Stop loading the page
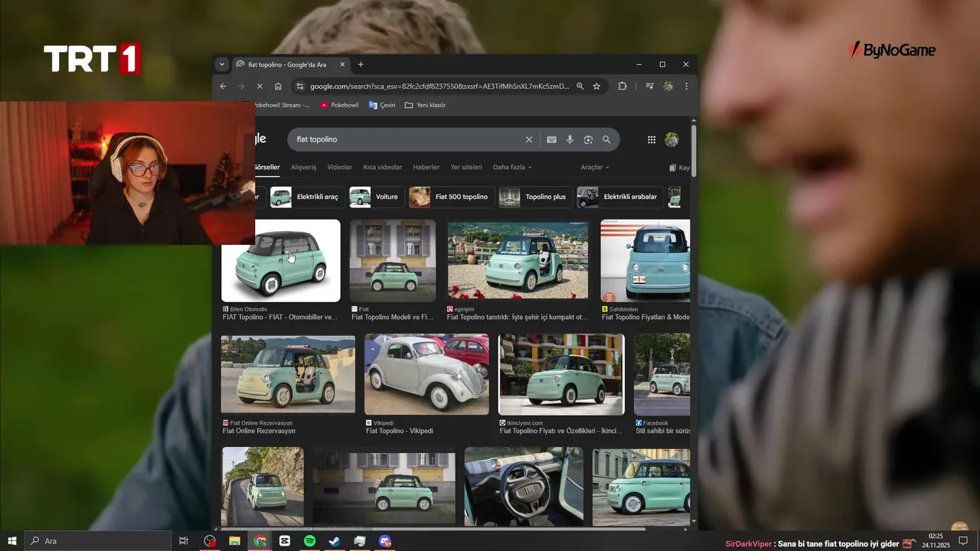The width and height of the screenshot is (980, 551). click(x=259, y=86)
